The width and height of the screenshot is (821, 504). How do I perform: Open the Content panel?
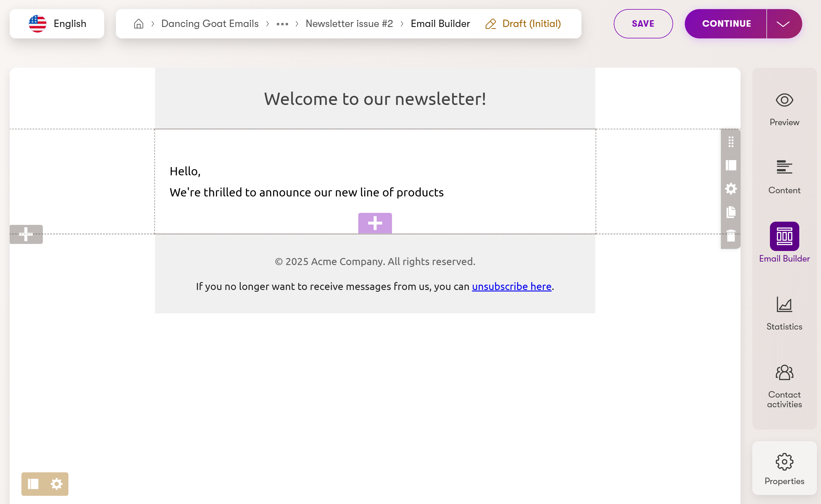click(x=784, y=175)
